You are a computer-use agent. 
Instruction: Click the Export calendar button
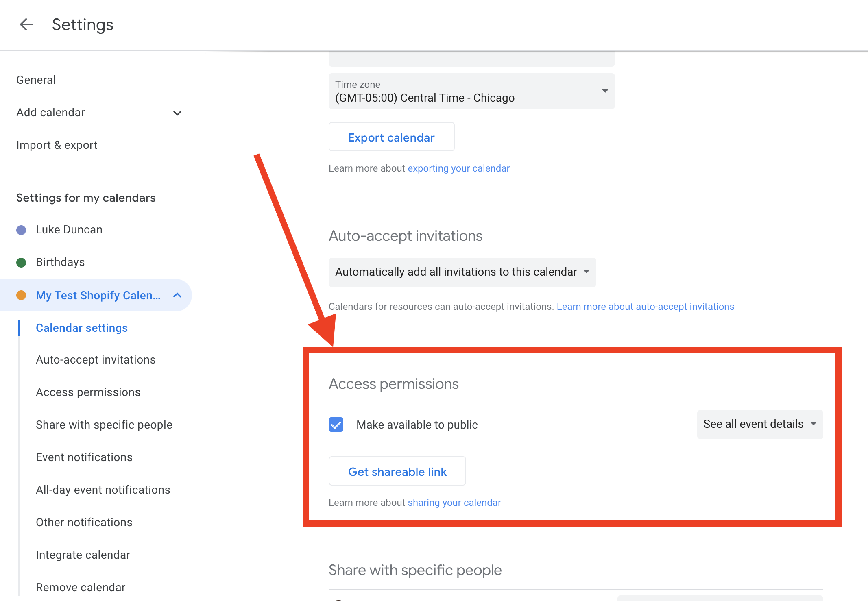pyautogui.click(x=391, y=137)
